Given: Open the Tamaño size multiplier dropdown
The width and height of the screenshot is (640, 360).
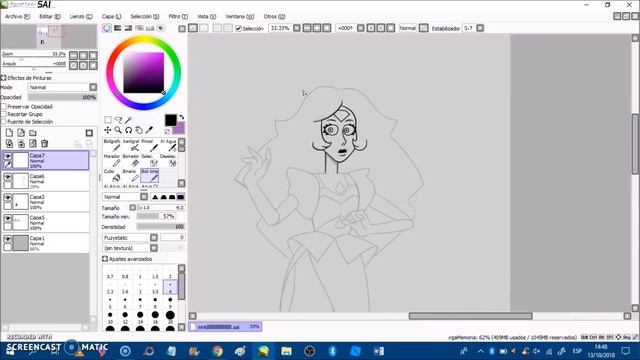Looking at the screenshot, I should pos(133,208).
